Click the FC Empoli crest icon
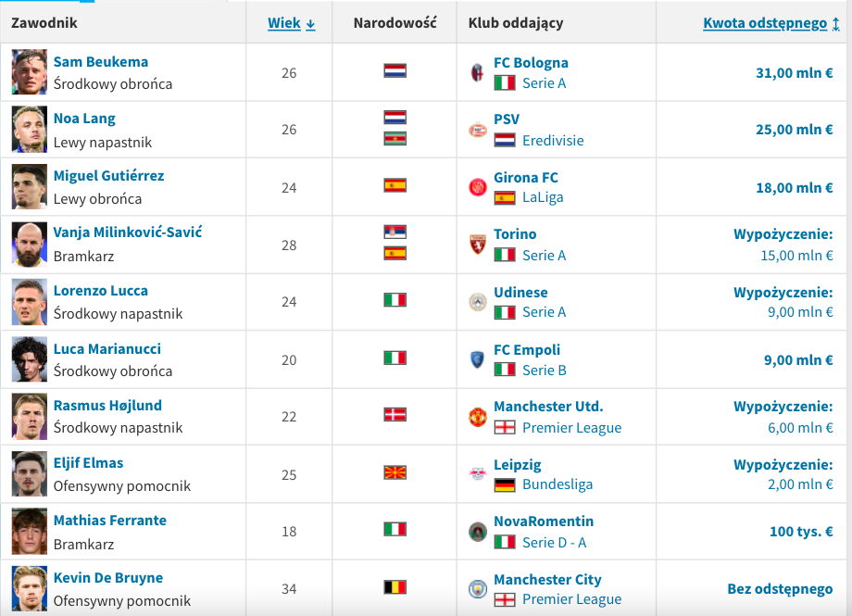The width and height of the screenshot is (852, 616). click(477, 359)
